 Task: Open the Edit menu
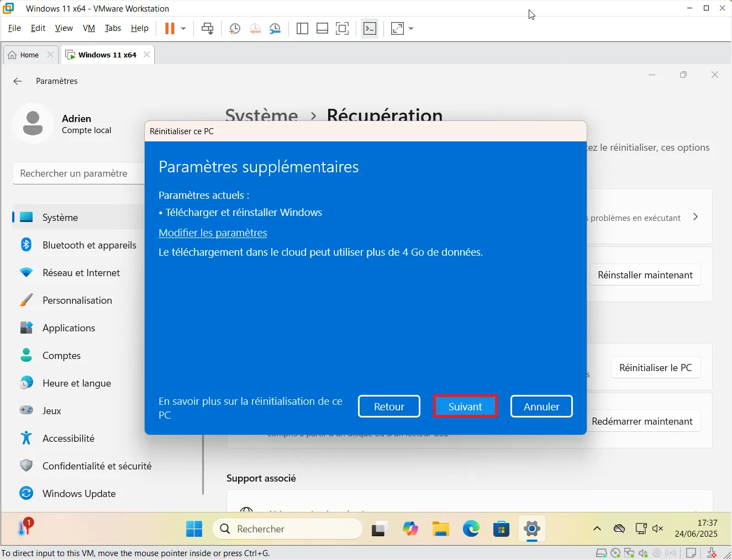pos(38,28)
